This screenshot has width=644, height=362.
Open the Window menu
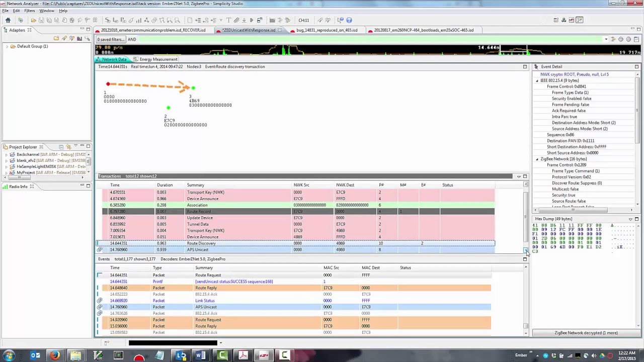(x=46, y=11)
